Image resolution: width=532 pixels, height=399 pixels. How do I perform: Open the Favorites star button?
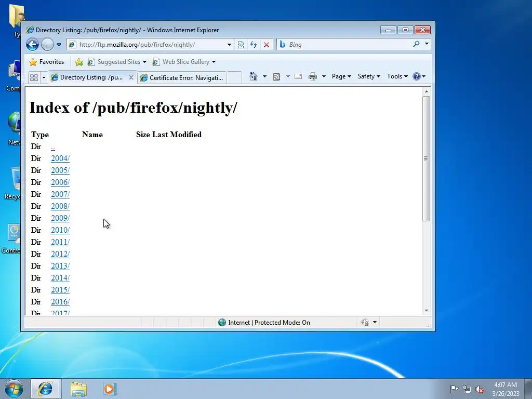pyautogui.click(x=47, y=62)
